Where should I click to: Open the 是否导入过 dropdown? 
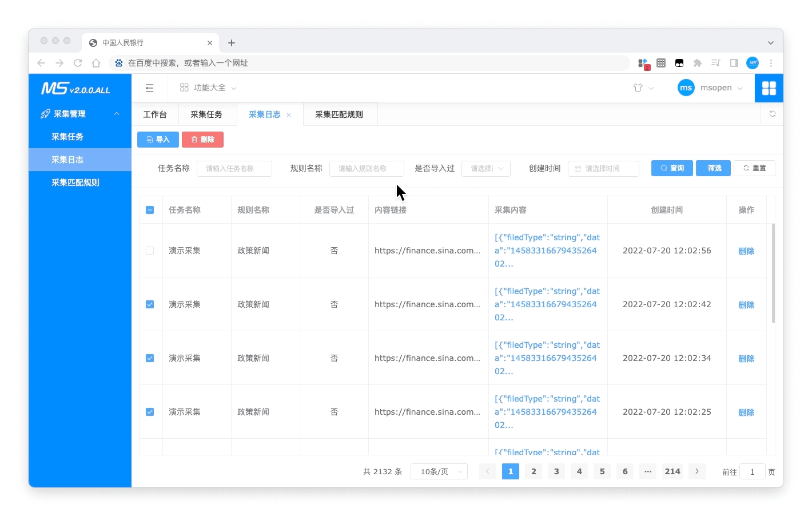485,169
